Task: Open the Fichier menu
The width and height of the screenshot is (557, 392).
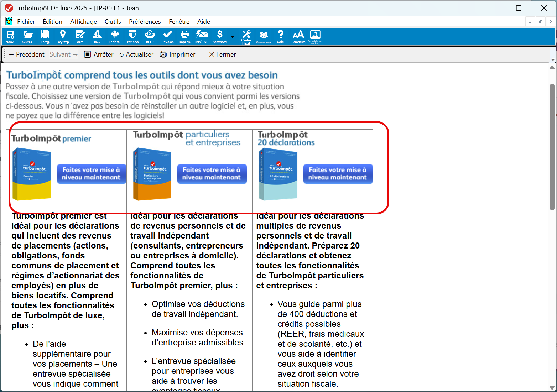Action: [26, 22]
